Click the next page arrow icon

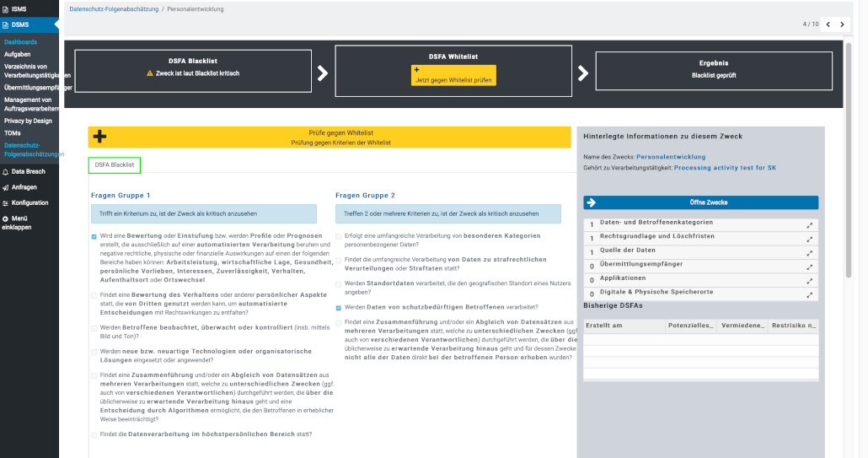[842, 24]
